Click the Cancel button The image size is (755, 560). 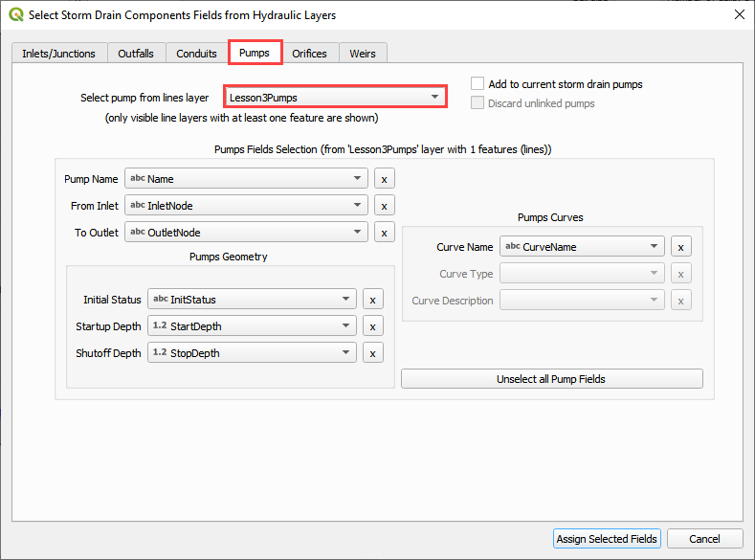coord(704,539)
